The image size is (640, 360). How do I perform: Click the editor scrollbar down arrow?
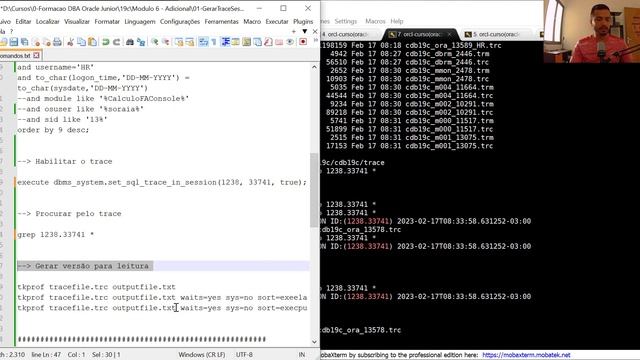(x=314, y=342)
